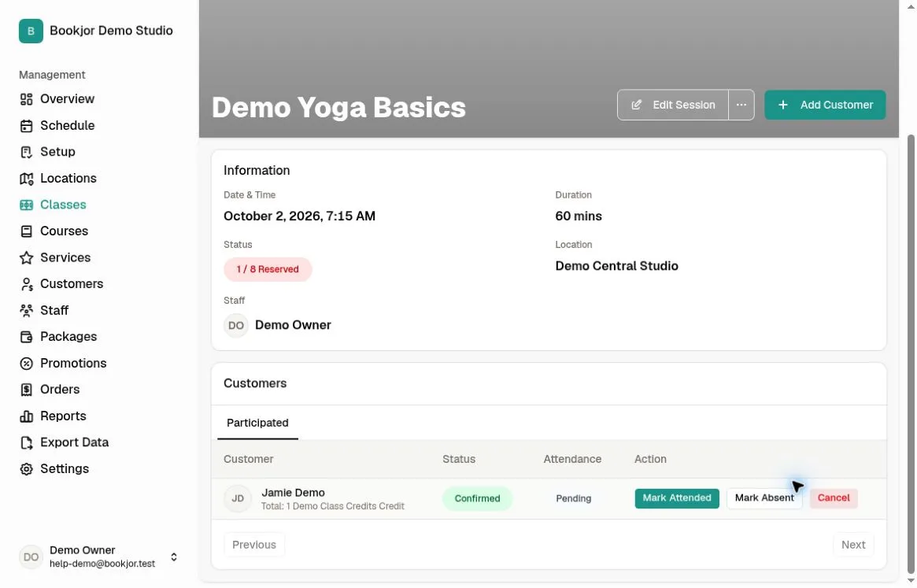Click the Export Data file icon
The height and width of the screenshot is (588, 917).
coord(26,443)
